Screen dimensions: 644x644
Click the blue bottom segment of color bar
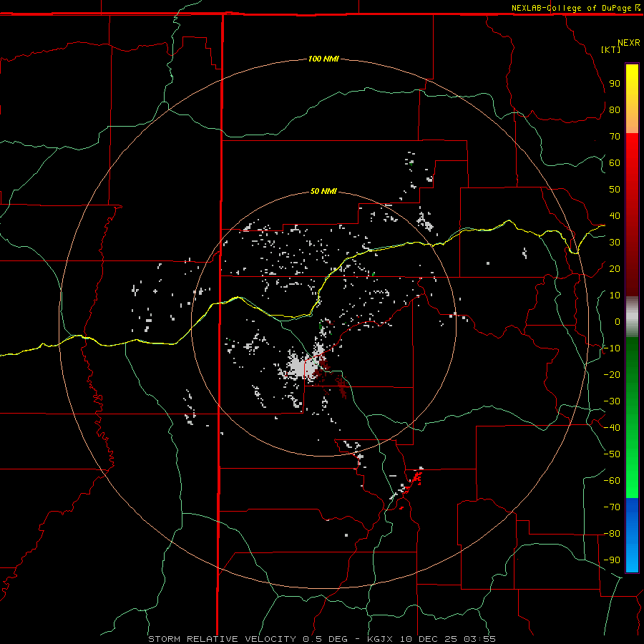pos(632,535)
